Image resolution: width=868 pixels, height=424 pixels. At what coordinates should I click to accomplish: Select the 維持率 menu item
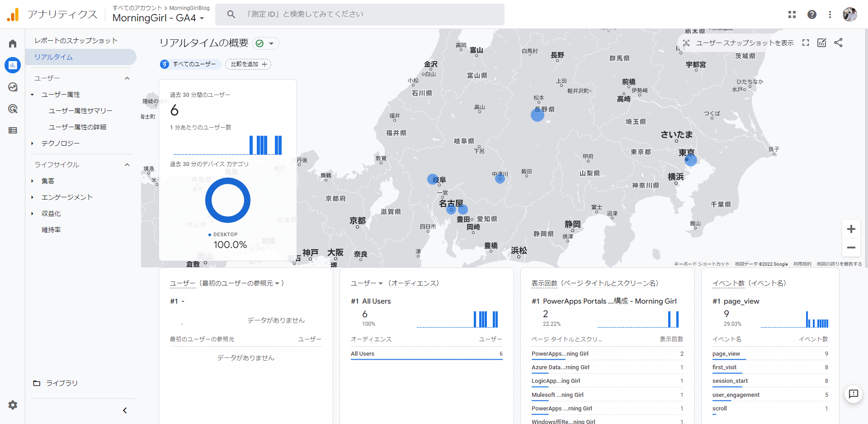tap(51, 230)
